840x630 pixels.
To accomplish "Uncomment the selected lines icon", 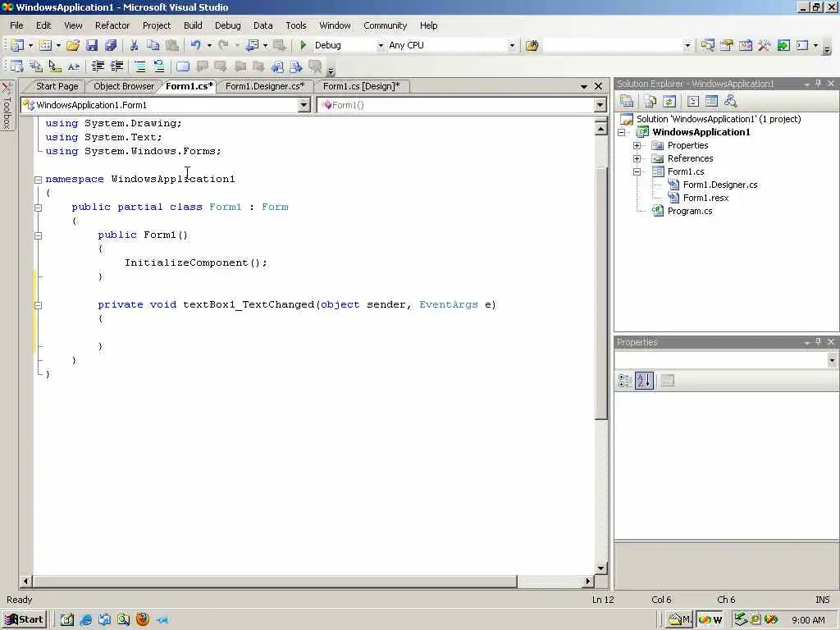I will [x=159, y=66].
